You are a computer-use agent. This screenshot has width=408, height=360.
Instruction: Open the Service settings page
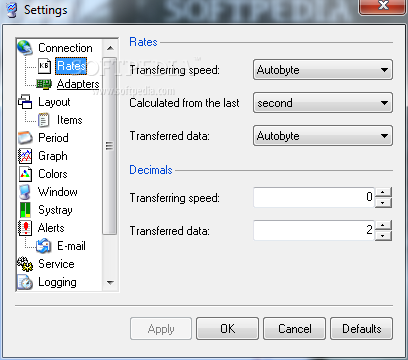tap(56, 264)
